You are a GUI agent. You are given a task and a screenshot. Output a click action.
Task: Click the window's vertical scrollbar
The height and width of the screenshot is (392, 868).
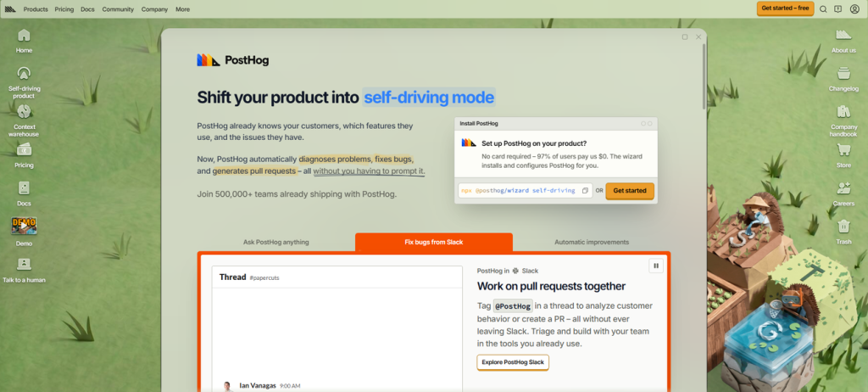pyautogui.click(x=704, y=76)
